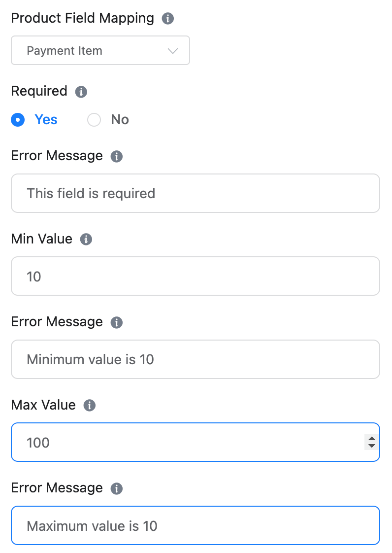Viewport: 392px width, 553px height.
Task: Click the "Maximum value is 10" input
Action: click(x=195, y=525)
